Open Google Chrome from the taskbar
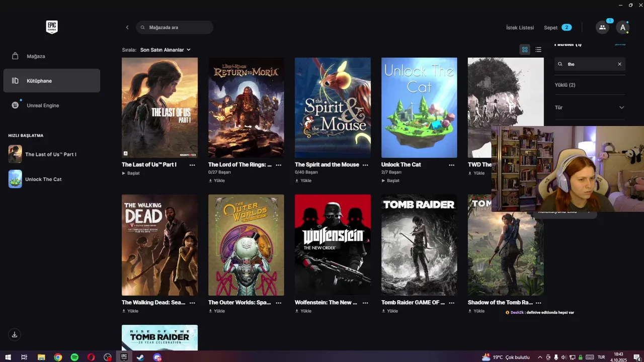Screen dimensions: 644x362 coord(58,357)
